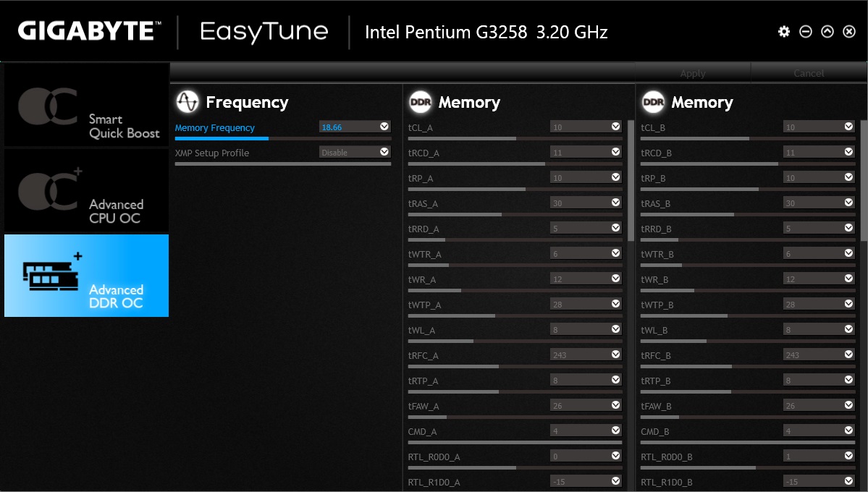Click the channel B Memory panel scrollbar
868x492 pixels.
[864, 181]
